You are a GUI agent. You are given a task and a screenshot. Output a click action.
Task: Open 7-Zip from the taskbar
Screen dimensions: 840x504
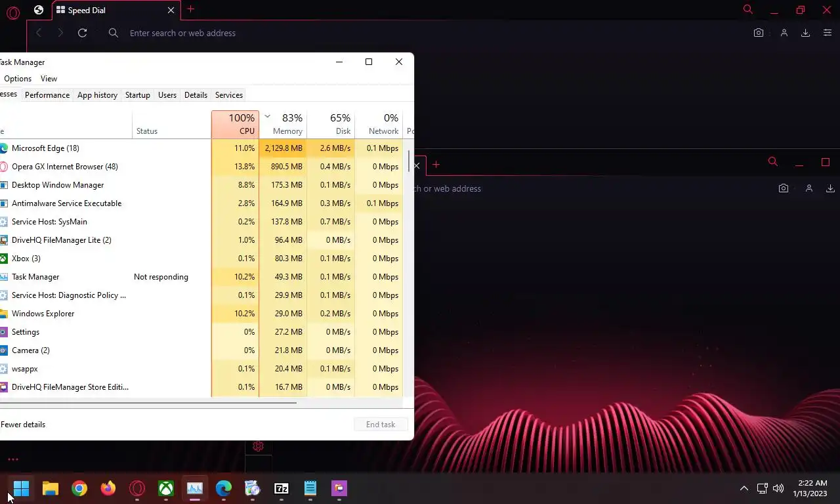pos(282,488)
